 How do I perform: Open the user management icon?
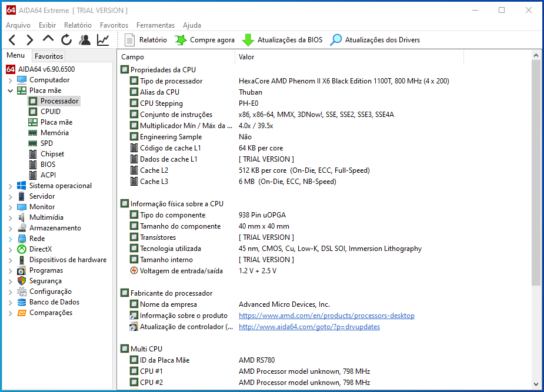[x=85, y=40]
